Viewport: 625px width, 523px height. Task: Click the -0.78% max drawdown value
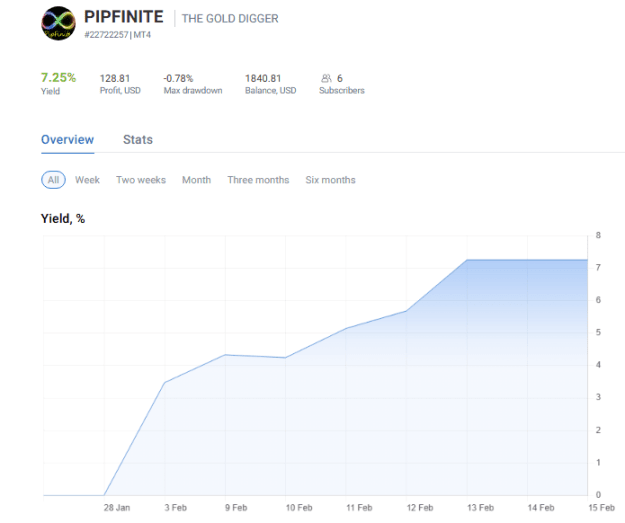178,78
